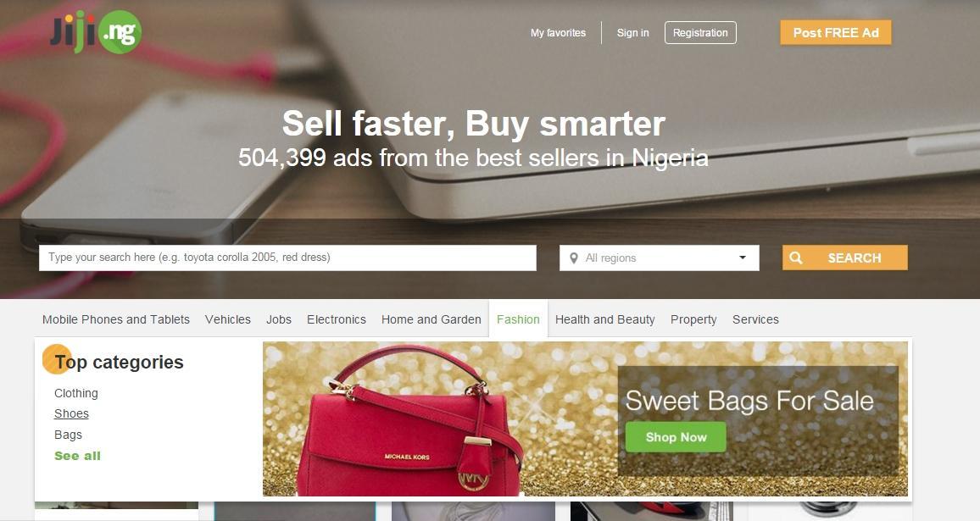This screenshot has height=521, width=980.
Task: Choose the Health and Beauty tab
Action: click(x=605, y=319)
